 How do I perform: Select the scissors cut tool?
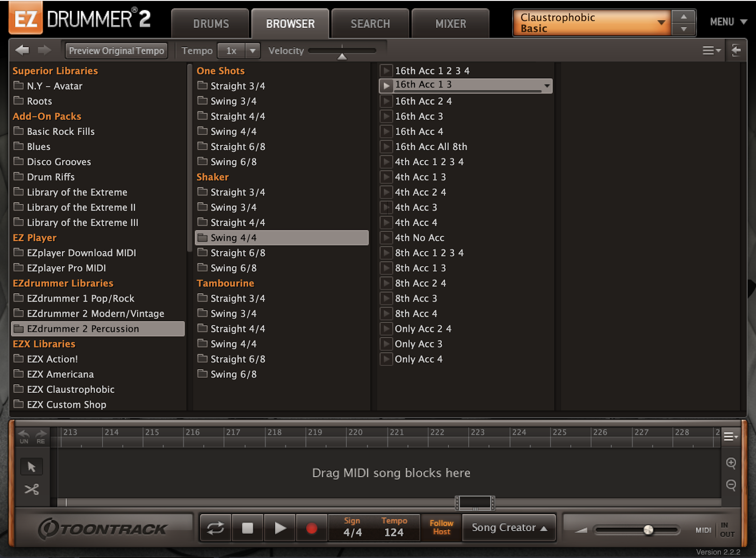pyautogui.click(x=32, y=489)
